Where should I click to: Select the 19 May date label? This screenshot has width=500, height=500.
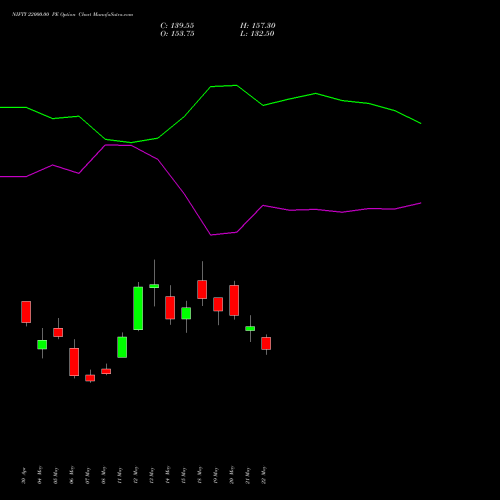click(x=216, y=475)
